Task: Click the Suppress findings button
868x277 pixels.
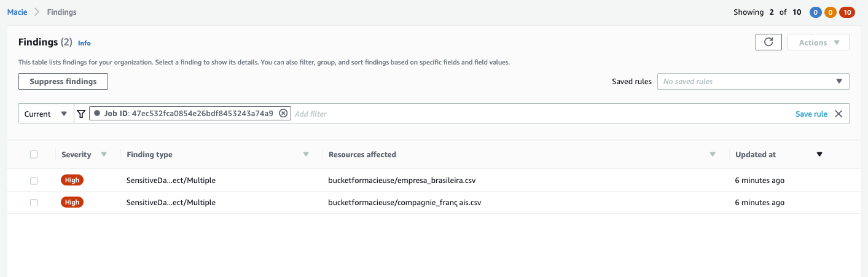Action: pos(63,81)
